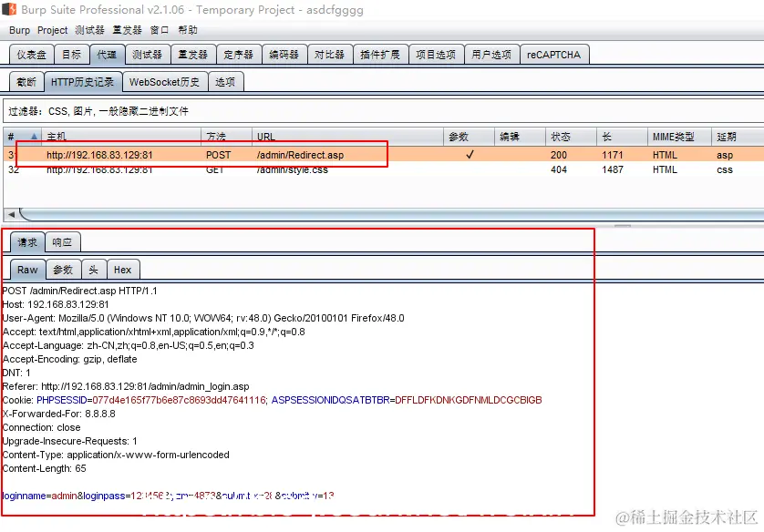Open the 重发器 menu in menu bar
The height and width of the screenshot is (532, 764).
[x=127, y=30]
